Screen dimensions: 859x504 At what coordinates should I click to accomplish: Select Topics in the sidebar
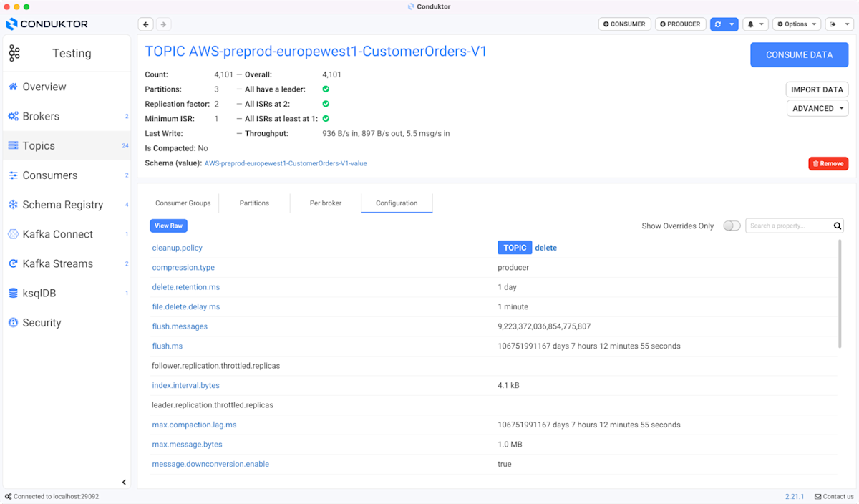tap(39, 145)
